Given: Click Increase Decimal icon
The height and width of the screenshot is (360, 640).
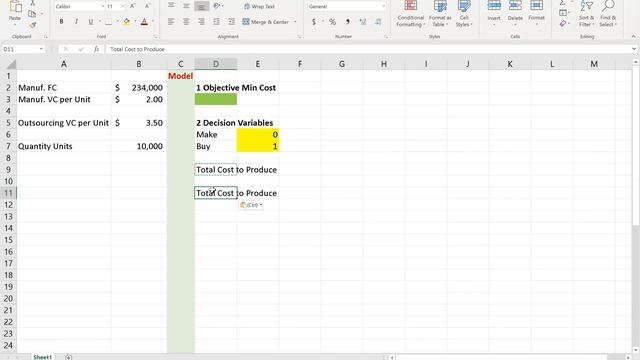Looking at the screenshot, I should 363,22.
